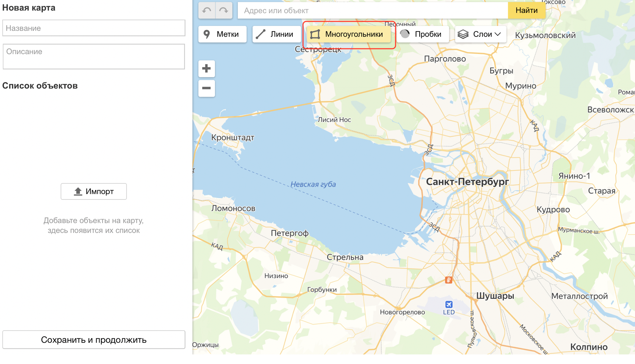Click the Кронштадт label on map
The width and height of the screenshot is (635, 364).
233,138
